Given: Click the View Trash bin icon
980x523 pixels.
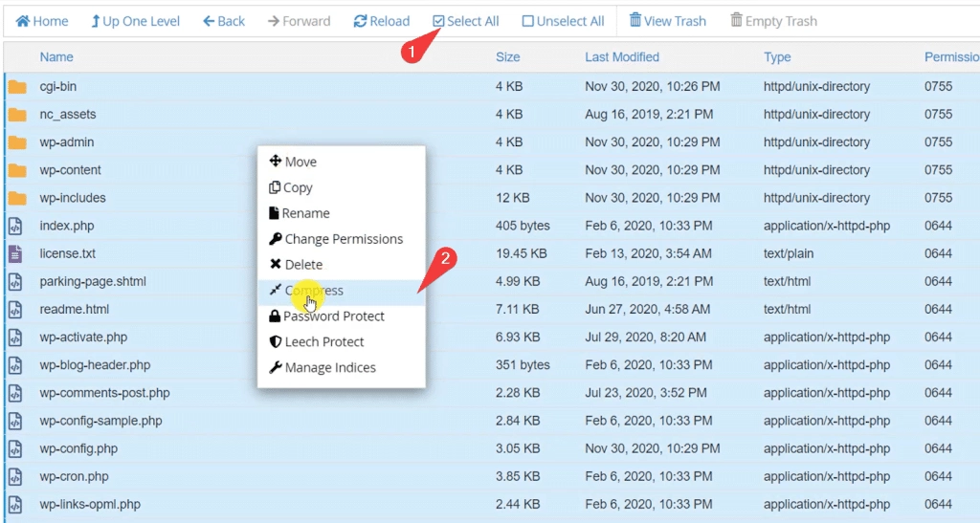Looking at the screenshot, I should pyautogui.click(x=635, y=20).
